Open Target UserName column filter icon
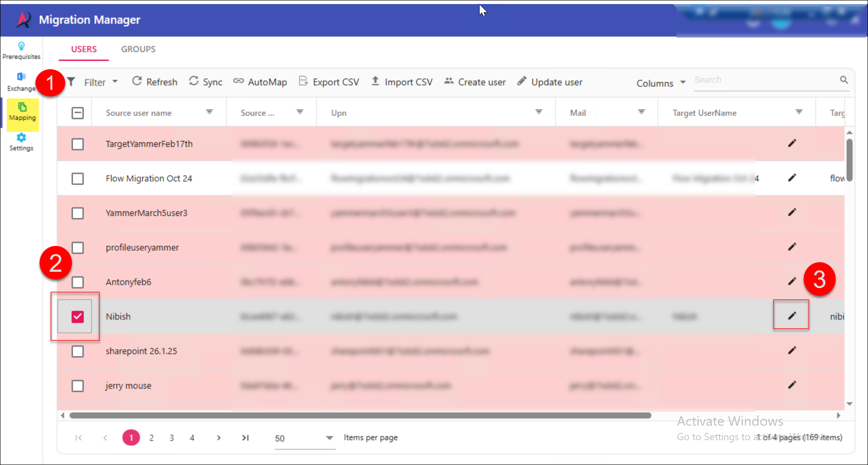Screen dimensions: 868x465 799,112
